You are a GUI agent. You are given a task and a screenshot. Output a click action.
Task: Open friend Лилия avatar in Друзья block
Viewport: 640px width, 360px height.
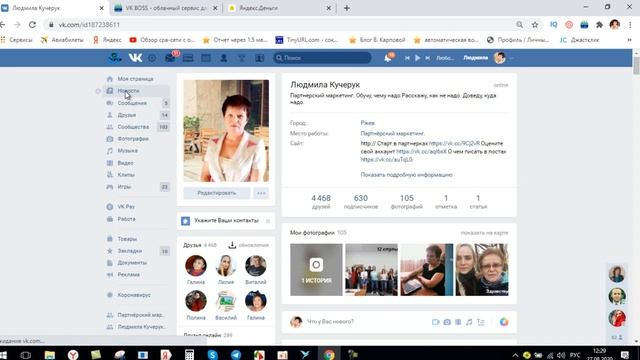[x=226, y=266]
